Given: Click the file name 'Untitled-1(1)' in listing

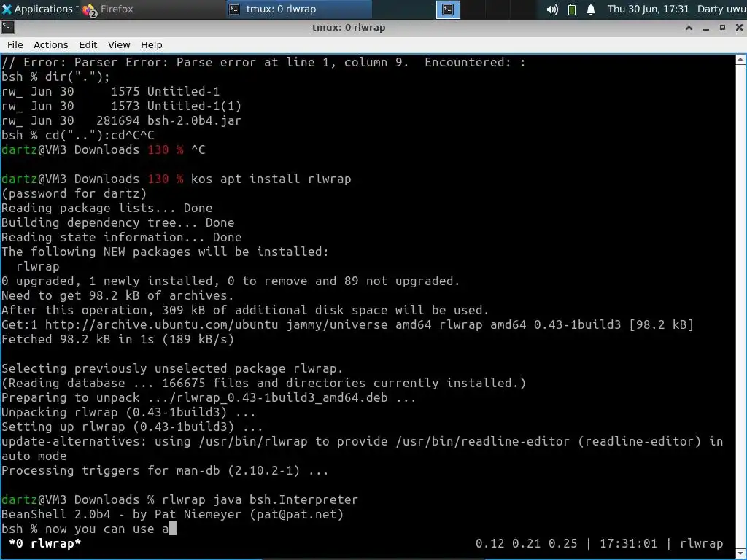Looking at the screenshot, I should [x=194, y=106].
